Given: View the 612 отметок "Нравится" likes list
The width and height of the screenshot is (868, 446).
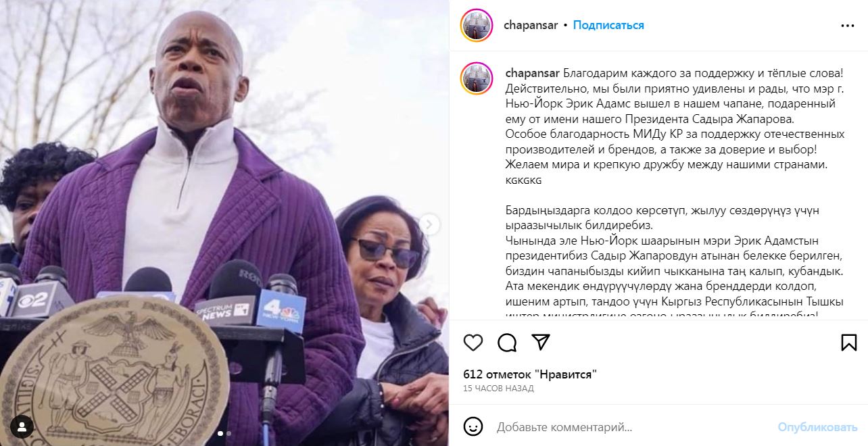Looking at the screenshot, I should (530, 374).
